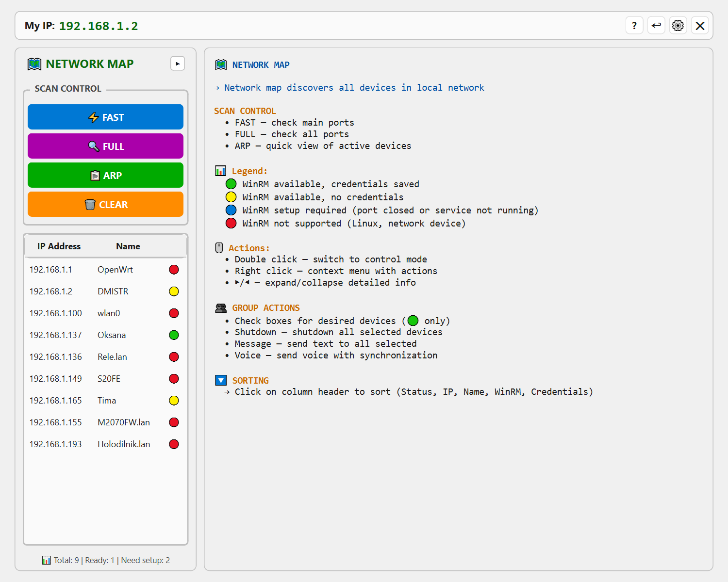Image resolution: width=728 pixels, height=582 pixels.
Task: Run the FULL port scan
Action: (x=105, y=146)
